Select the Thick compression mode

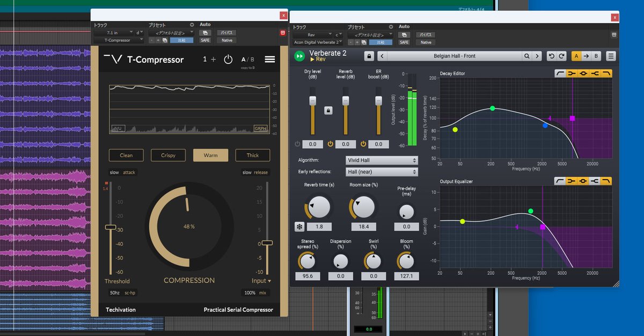tap(253, 155)
